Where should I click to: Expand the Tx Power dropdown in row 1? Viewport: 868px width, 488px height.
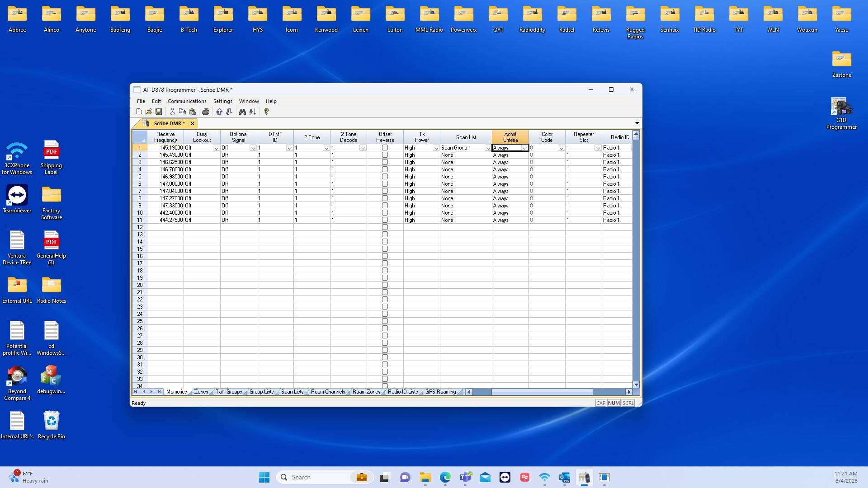pyautogui.click(x=436, y=148)
